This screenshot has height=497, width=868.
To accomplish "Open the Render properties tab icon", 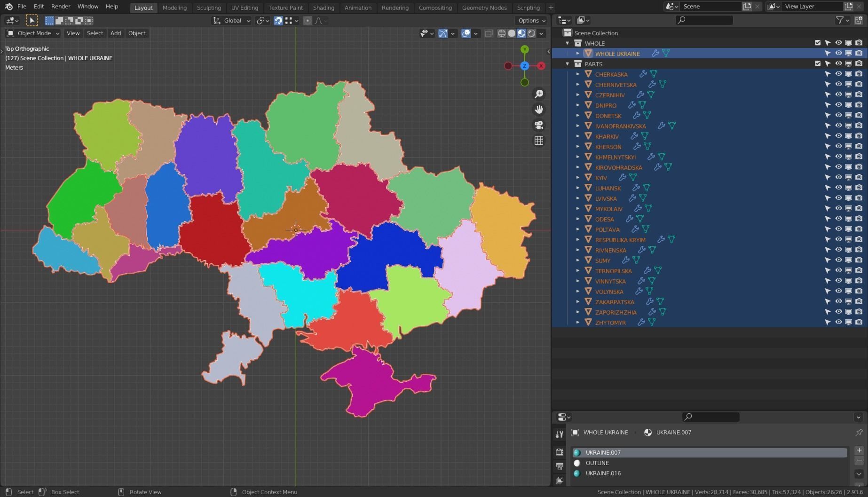I will (x=560, y=452).
